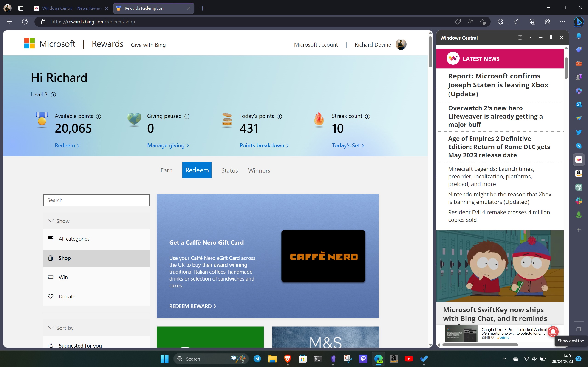Click the Points breakdown link
Viewport: 588px width, 367px height.
[264, 145]
